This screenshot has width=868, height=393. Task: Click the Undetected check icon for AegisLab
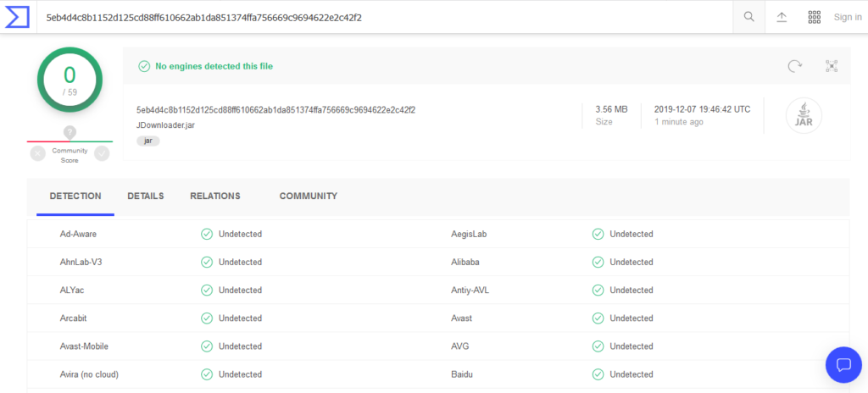598,234
